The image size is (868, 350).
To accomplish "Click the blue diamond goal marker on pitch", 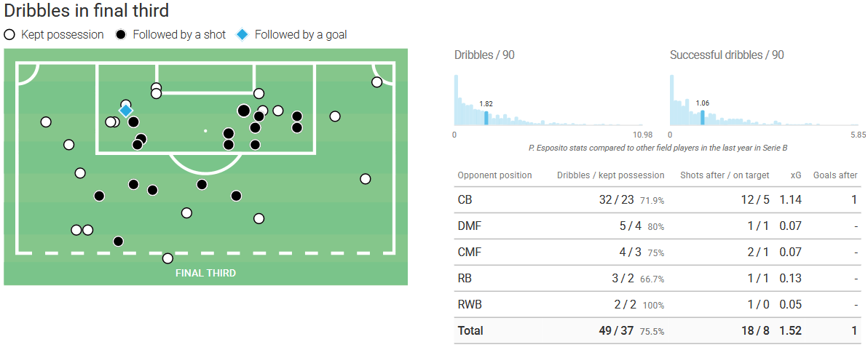I will 126,111.
